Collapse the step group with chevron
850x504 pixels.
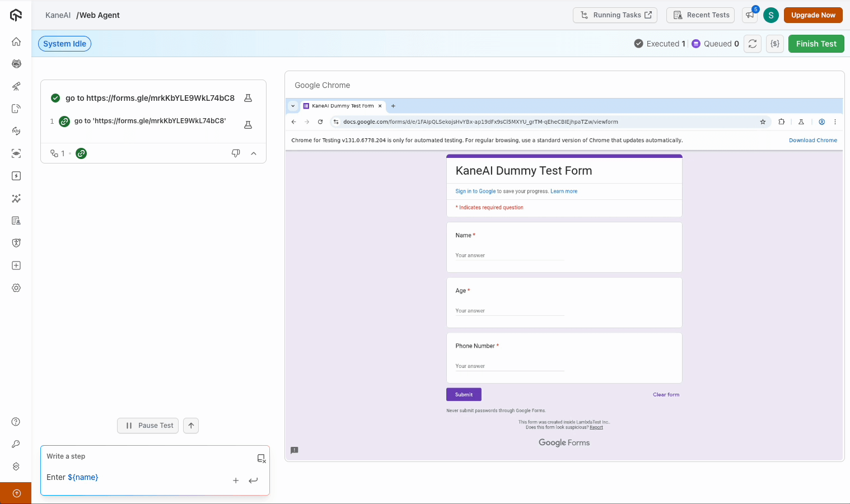[x=254, y=153]
